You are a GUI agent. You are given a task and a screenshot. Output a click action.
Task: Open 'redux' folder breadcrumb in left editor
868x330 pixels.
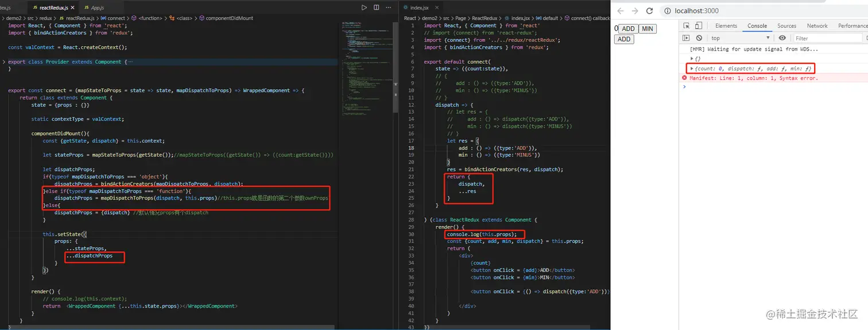pyautogui.click(x=46, y=18)
